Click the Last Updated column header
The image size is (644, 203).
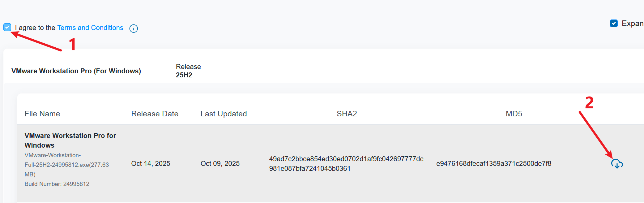(x=224, y=114)
